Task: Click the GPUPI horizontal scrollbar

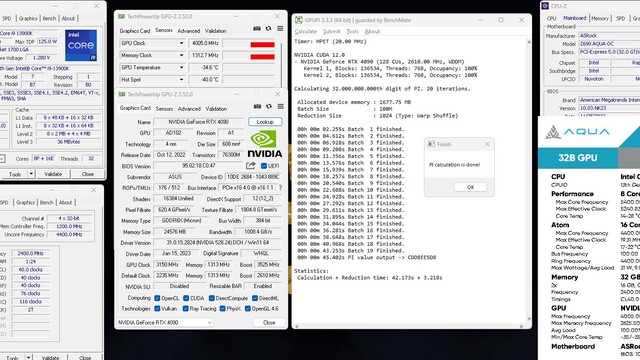Action: click(409, 326)
